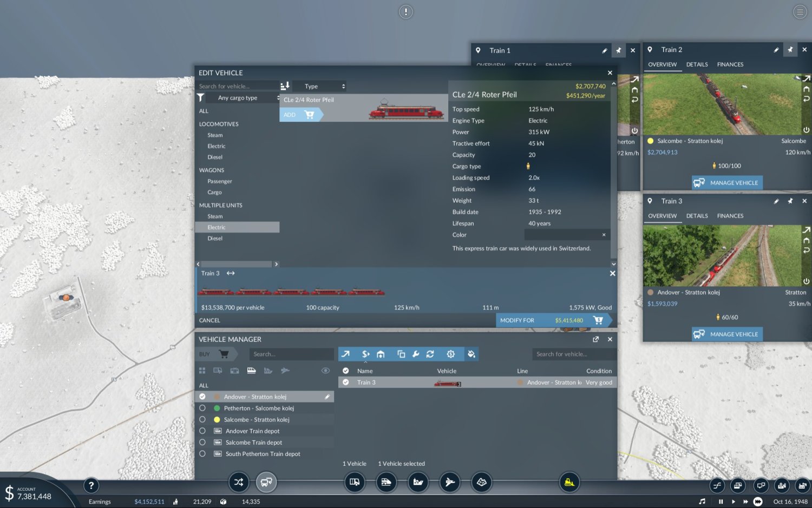This screenshot has width=812, height=508.
Task: Open the Details tab of Train 3
Action: [697, 216]
